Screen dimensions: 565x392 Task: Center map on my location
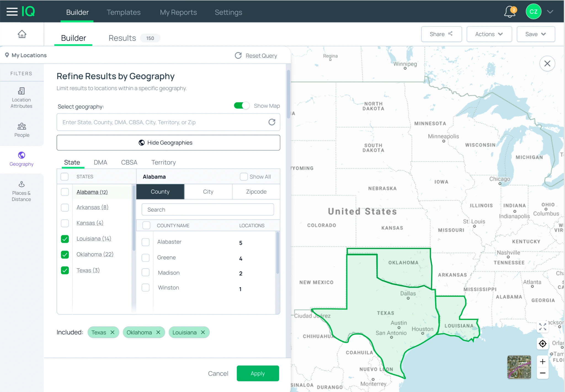pos(543,344)
